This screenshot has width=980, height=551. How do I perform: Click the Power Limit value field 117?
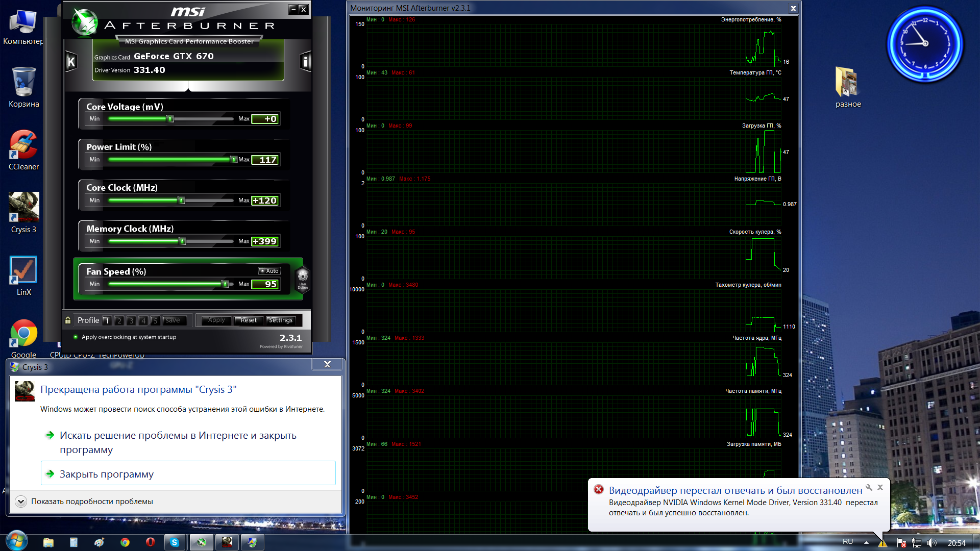[265, 160]
